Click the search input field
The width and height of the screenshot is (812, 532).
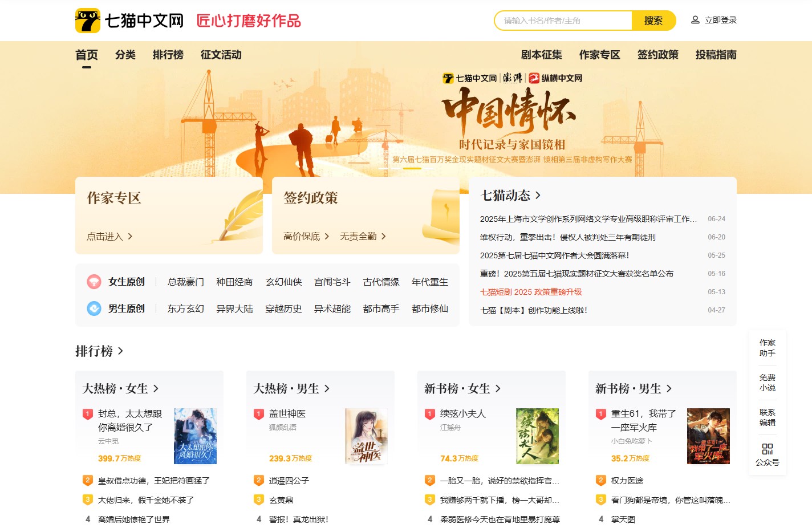563,21
